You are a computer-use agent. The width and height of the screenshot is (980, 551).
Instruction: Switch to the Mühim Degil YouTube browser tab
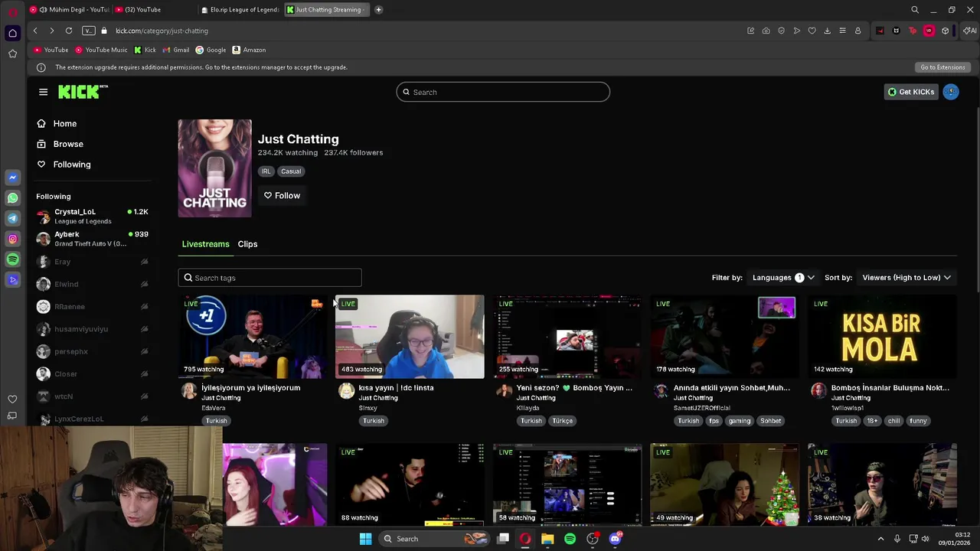[70, 10]
